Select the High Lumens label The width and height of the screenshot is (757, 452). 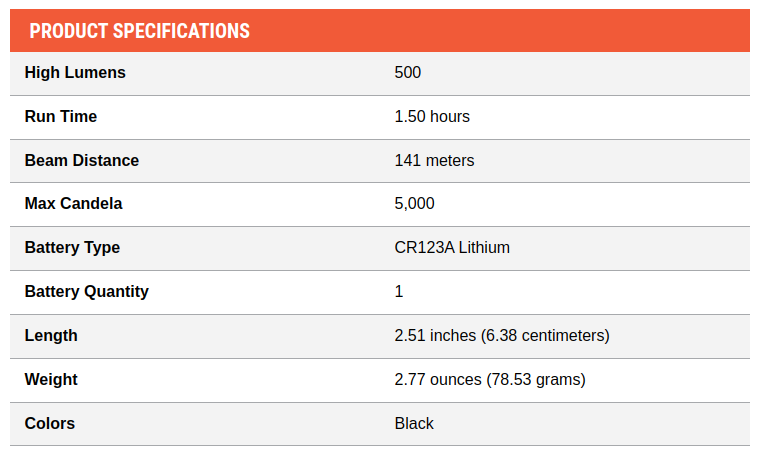pyautogui.click(x=75, y=73)
